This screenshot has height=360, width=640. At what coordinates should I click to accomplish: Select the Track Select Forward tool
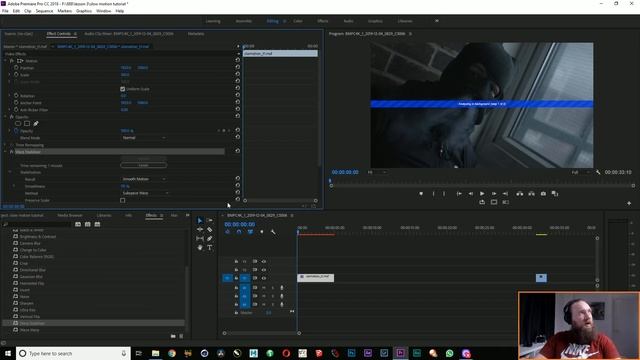point(209,220)
